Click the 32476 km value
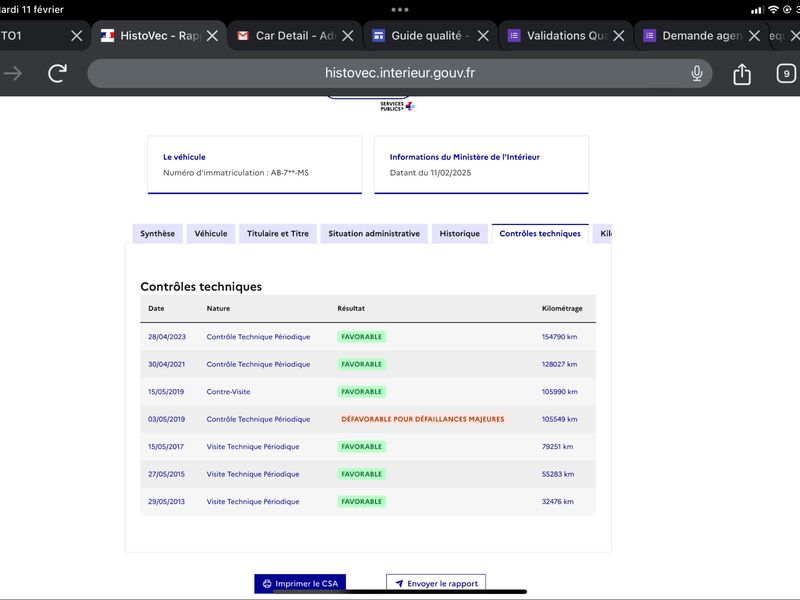 point(557,502)
